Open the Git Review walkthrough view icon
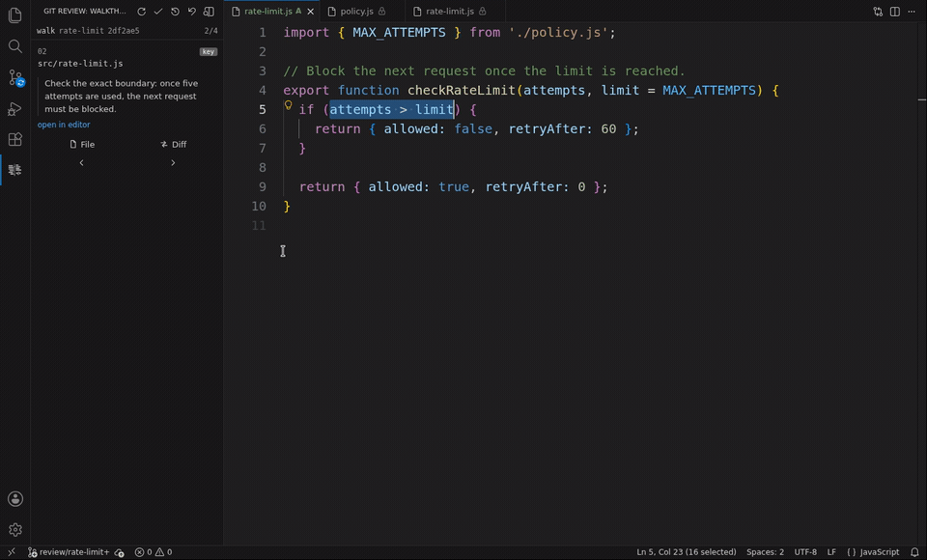This screenshot has height=560, width=927. pos(15,170)
